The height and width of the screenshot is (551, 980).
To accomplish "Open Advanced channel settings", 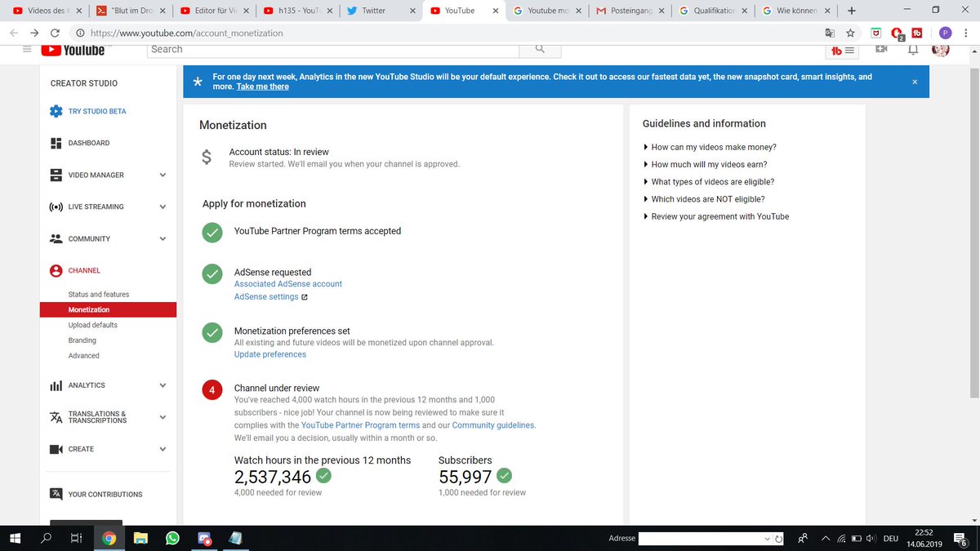I will (x=84, y=356).
